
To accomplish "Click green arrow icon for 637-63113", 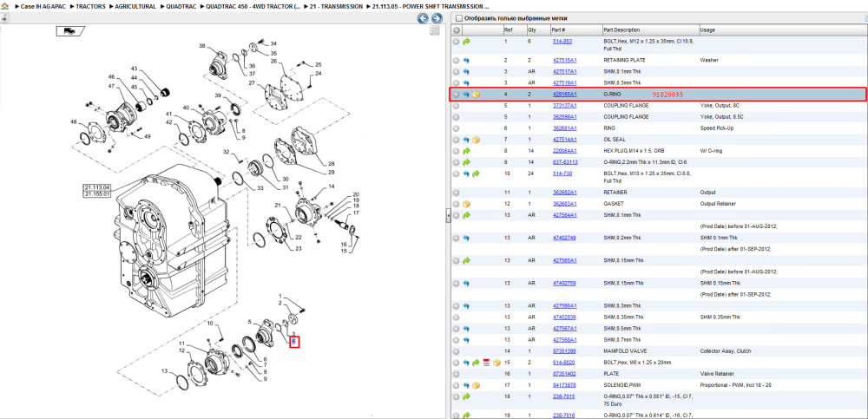I will pyautogui.click(x=466, y=163).
